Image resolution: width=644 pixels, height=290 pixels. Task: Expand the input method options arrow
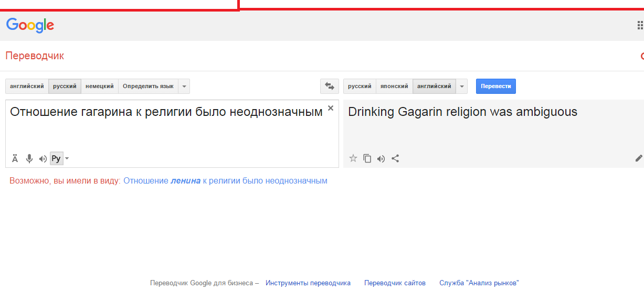pyautogui.click(x=67, y=158)
